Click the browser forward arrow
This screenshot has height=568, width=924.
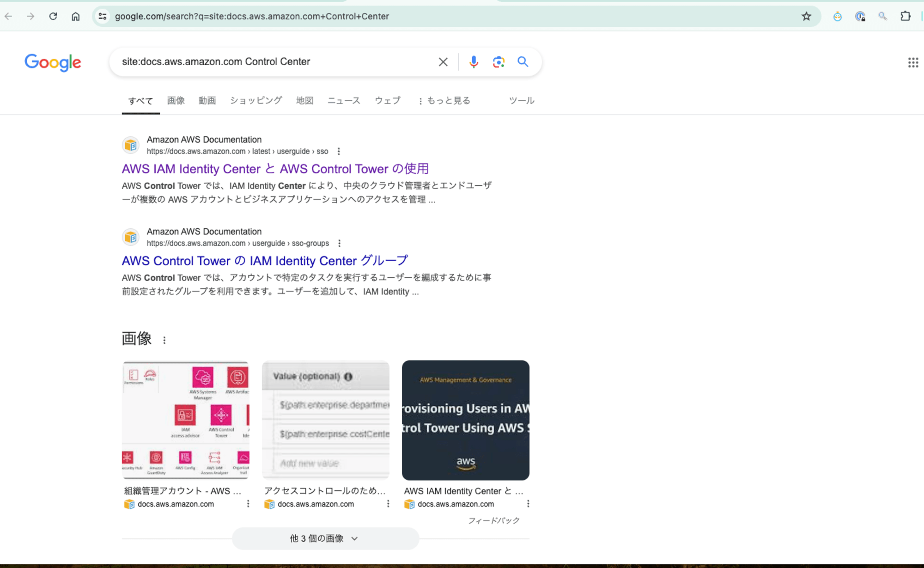pos(30,17)
